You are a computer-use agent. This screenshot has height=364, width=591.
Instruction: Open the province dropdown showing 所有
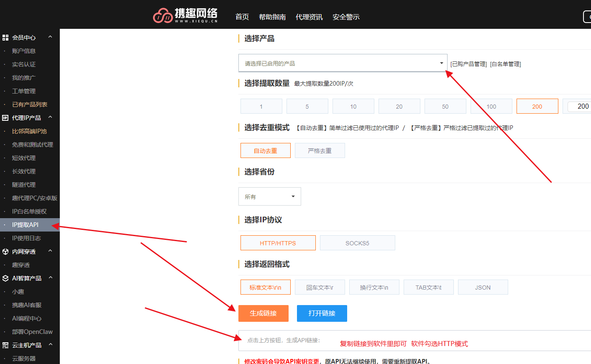(x=269, y=196)
